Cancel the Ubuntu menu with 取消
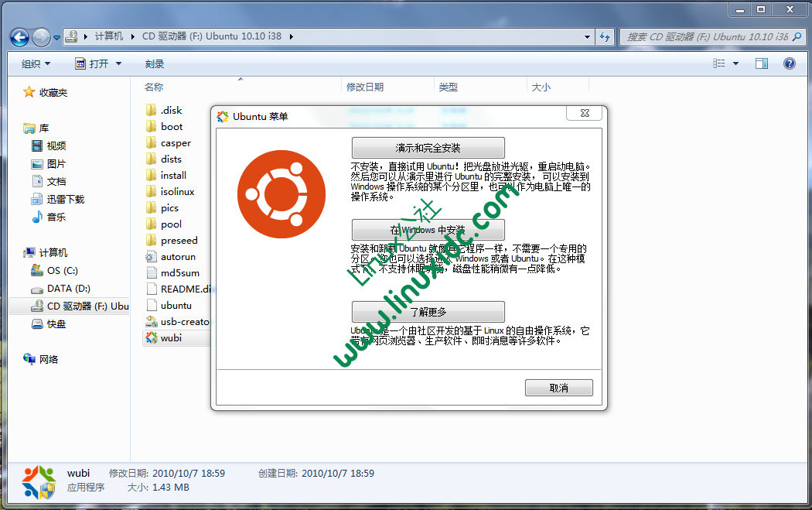This screenshot has height=510, width=812. (558, 388)
